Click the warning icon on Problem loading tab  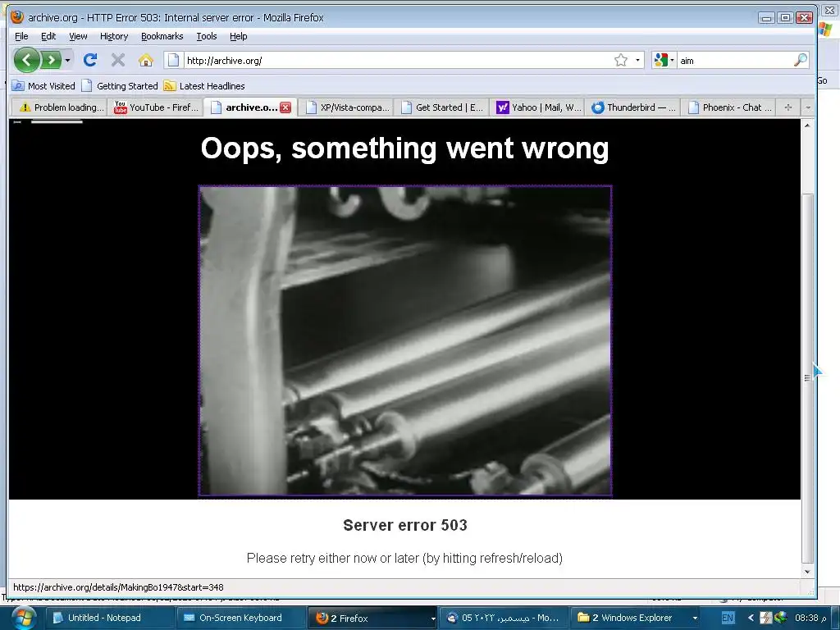point(25,107)
